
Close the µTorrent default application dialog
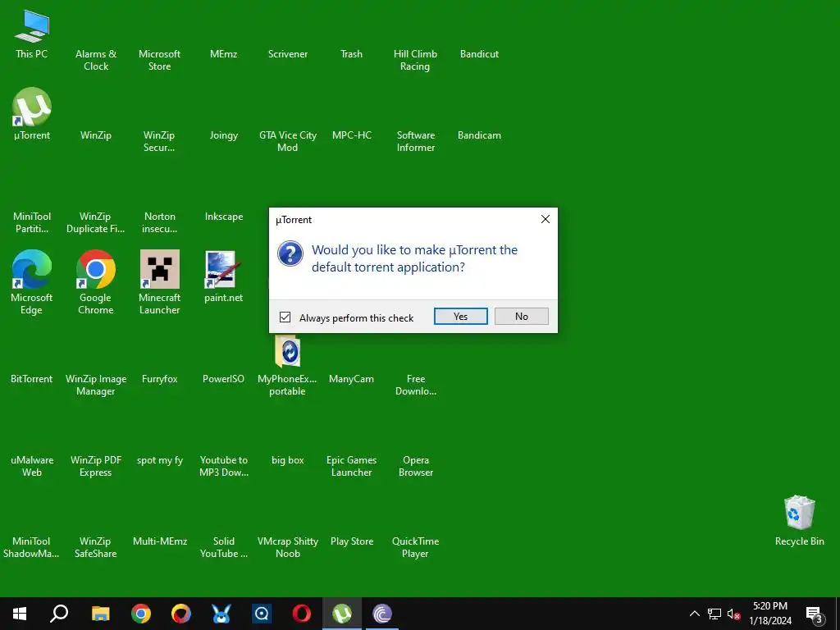click(x=546, y=219)
